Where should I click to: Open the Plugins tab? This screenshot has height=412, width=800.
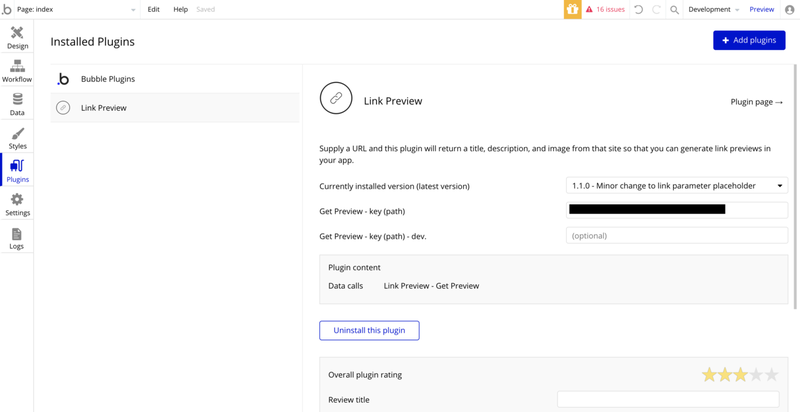click(17, 170)
